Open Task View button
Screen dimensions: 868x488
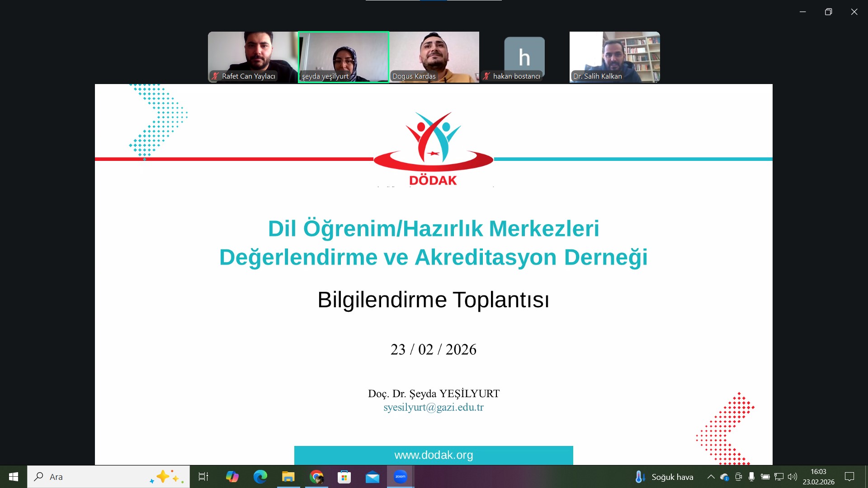pos(203,477)
